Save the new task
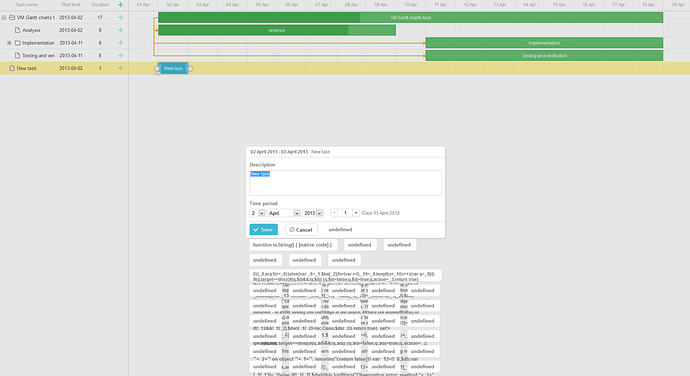The height and width of the screenshot is (376, 690). click(x=264, y=229)
